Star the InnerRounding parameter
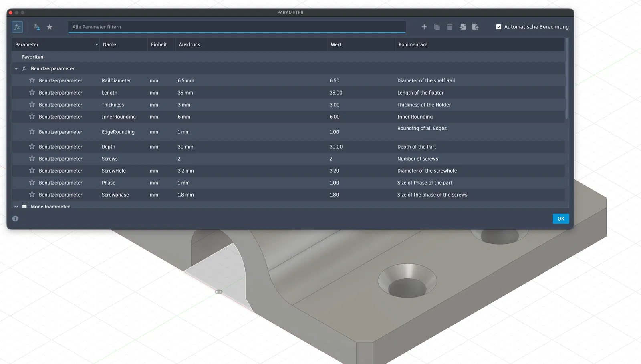The image size is (641, 364). 32,116
